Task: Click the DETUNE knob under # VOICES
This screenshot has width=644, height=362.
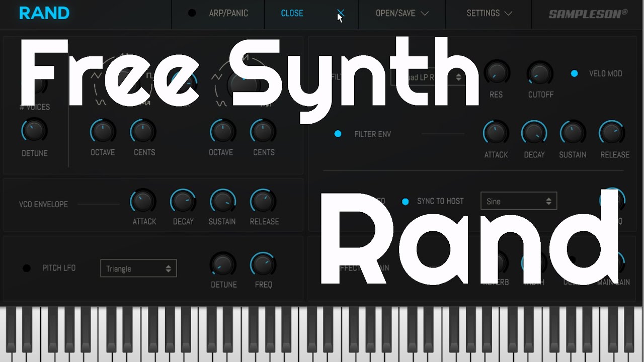Action: click(34, 131)
